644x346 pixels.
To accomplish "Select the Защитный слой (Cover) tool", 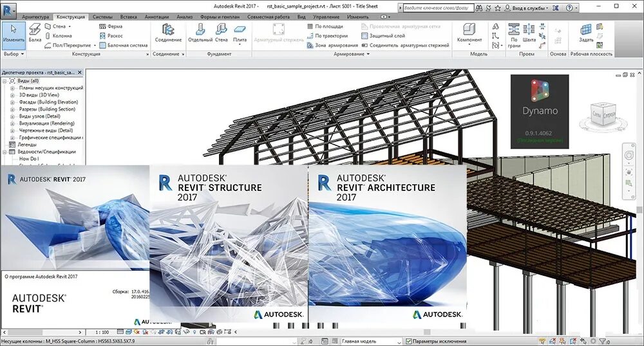I will point(383,35).
